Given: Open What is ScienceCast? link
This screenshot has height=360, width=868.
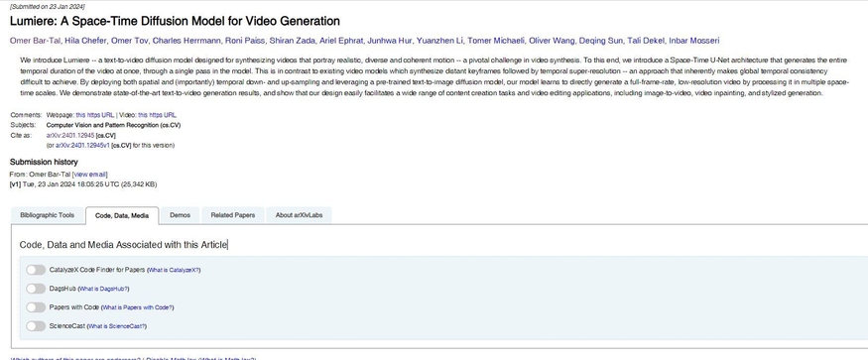Looking at the screenshot, I should click(117, 326).
